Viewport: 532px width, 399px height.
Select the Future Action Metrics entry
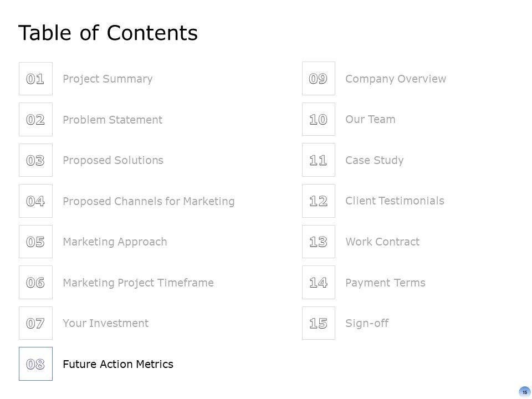click(118, 364)
